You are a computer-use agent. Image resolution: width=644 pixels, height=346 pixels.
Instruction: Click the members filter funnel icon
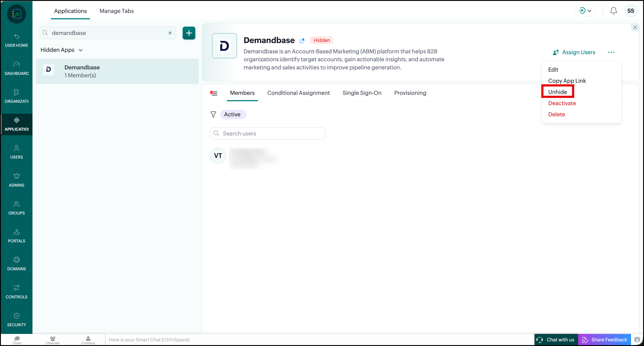pyautogui.click(x=213, y=114)
